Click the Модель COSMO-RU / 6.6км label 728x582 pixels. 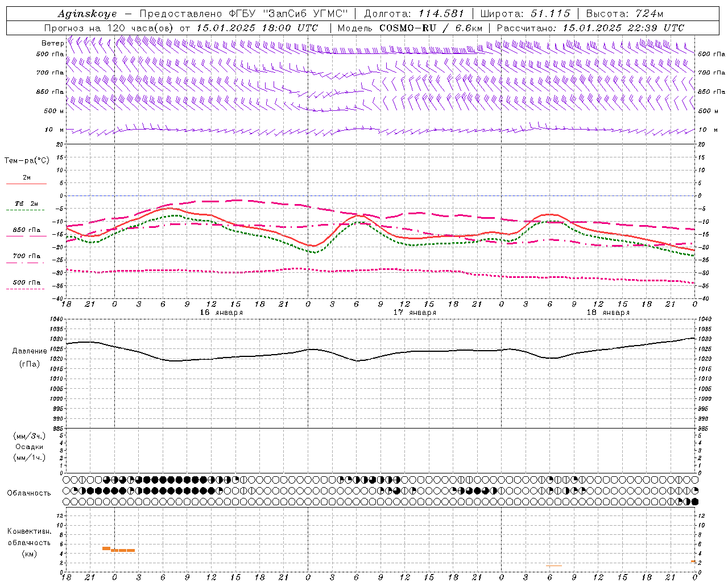pos(410,28)
